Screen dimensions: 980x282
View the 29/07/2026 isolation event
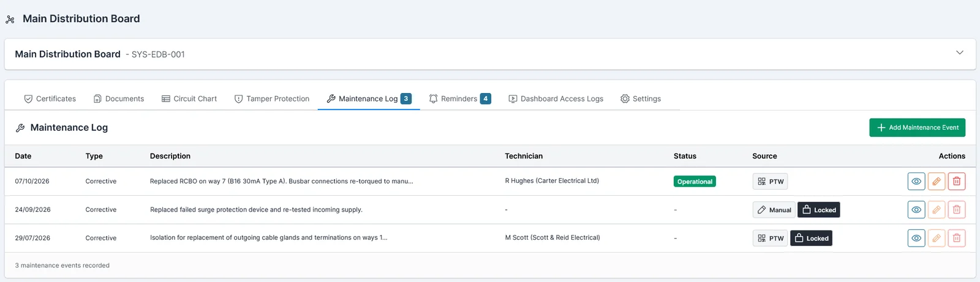tap(916, 238)
